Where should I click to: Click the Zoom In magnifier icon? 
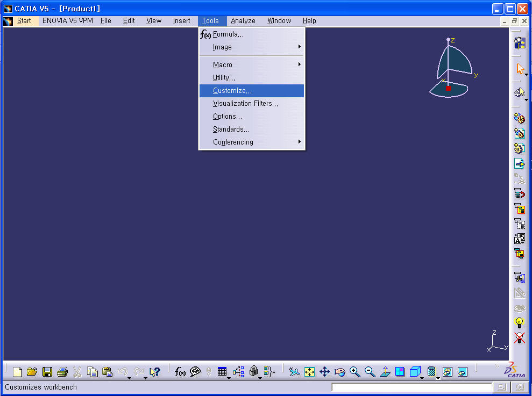(354, 372)
